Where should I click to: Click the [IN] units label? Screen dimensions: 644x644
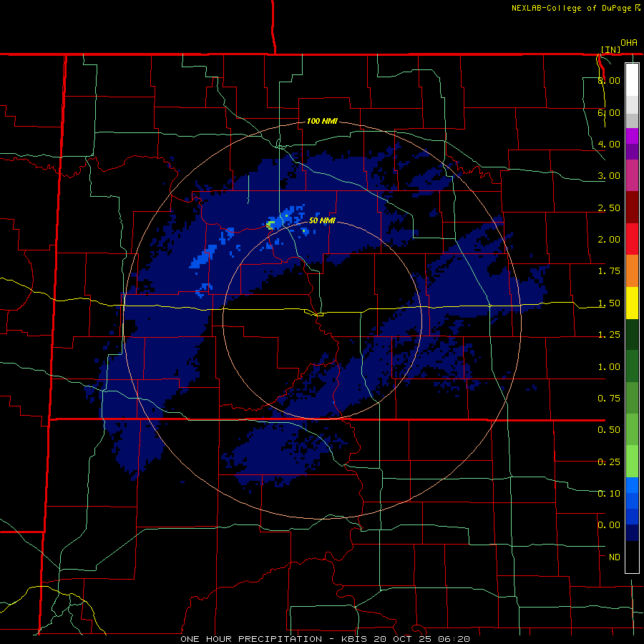(x=611, y=49)
